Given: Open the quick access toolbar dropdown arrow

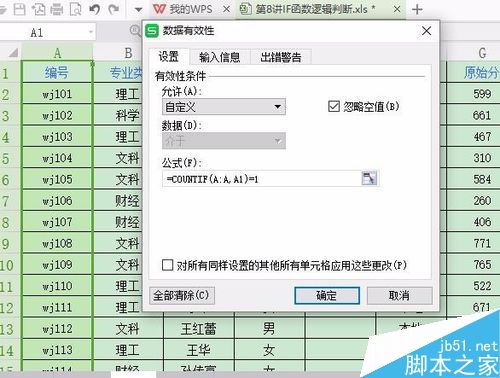Looking at the screenshot, I should point(138,10).
